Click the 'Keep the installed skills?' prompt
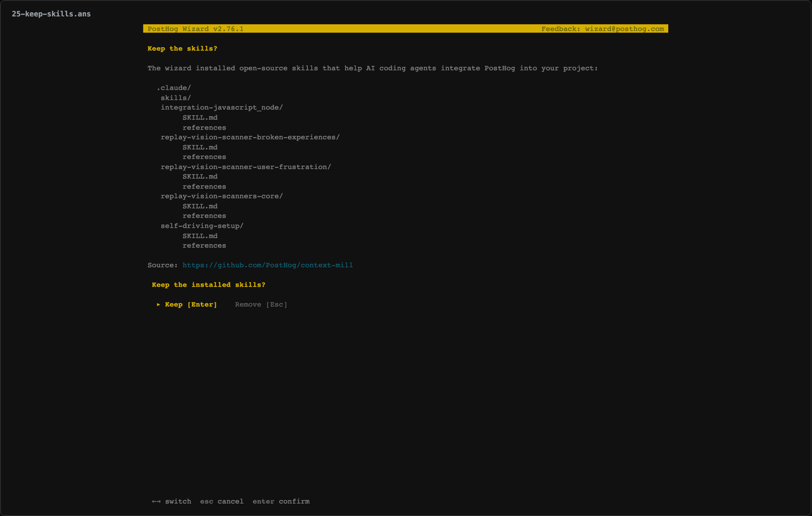 coord(208,285)
